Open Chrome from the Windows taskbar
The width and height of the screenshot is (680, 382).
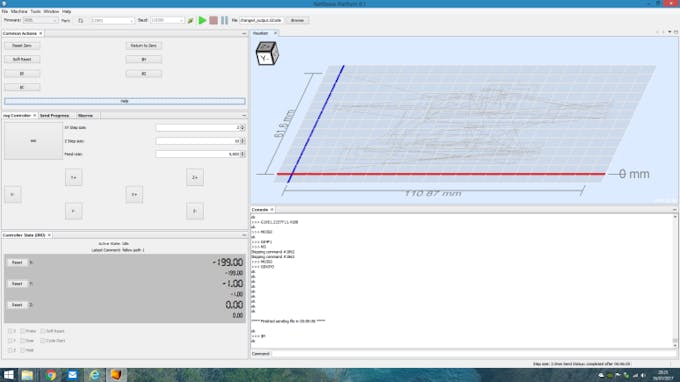pyautogui.click(x=51, y=375)
